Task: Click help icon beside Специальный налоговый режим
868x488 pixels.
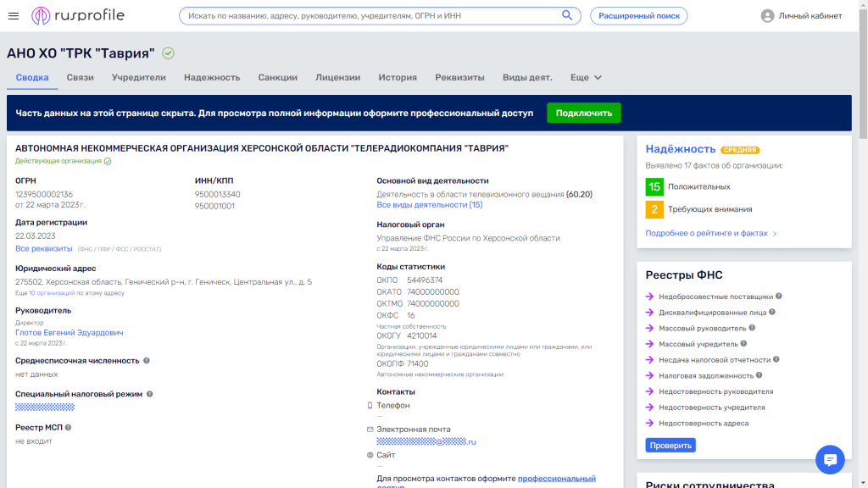Action: click(x=150, y=394)
